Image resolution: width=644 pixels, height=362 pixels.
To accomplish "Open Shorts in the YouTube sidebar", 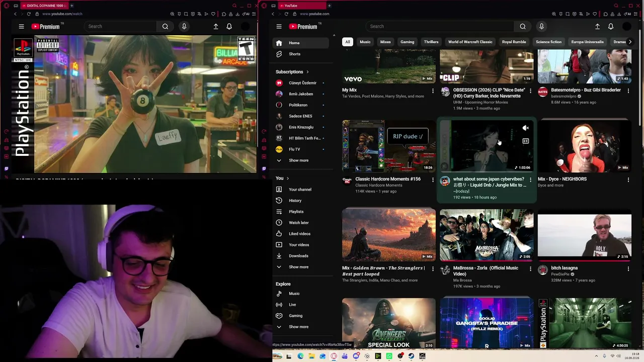I will [301, 54].
